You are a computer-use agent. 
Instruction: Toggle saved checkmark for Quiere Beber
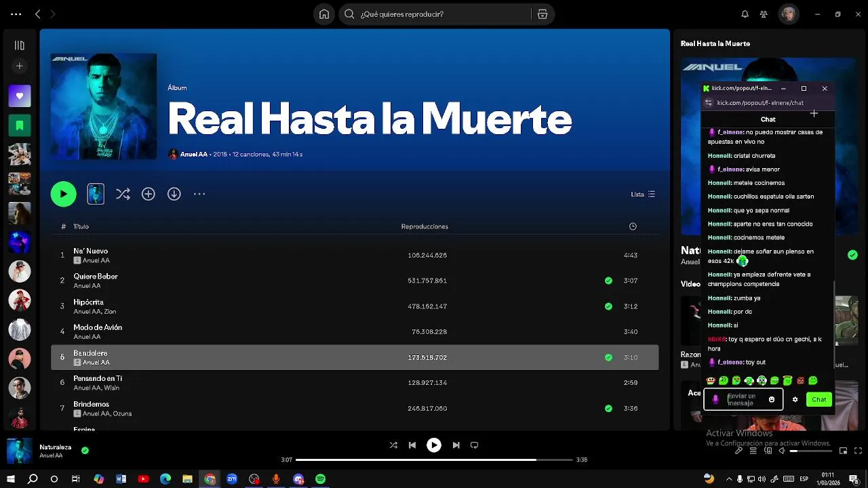coord(608,281)
